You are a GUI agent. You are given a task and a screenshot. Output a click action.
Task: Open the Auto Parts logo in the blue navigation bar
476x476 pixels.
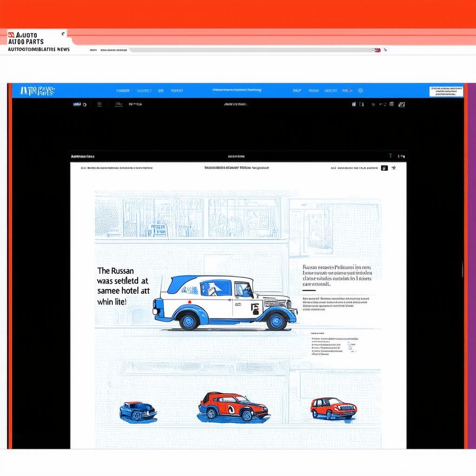(37, 91)
